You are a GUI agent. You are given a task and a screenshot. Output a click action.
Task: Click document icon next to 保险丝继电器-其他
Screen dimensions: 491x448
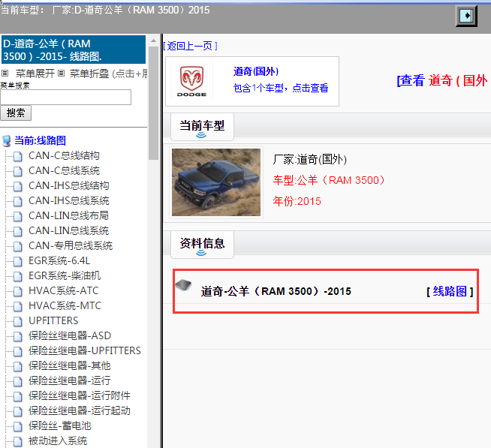pyautogui.click(x=18, y=366)
